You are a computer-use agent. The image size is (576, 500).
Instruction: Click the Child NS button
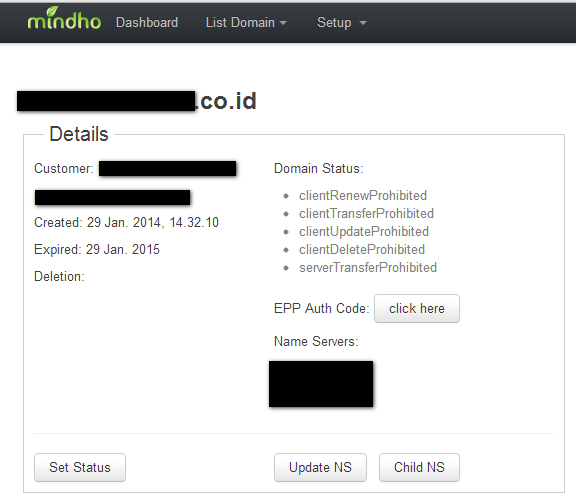(x=419, y=467)
